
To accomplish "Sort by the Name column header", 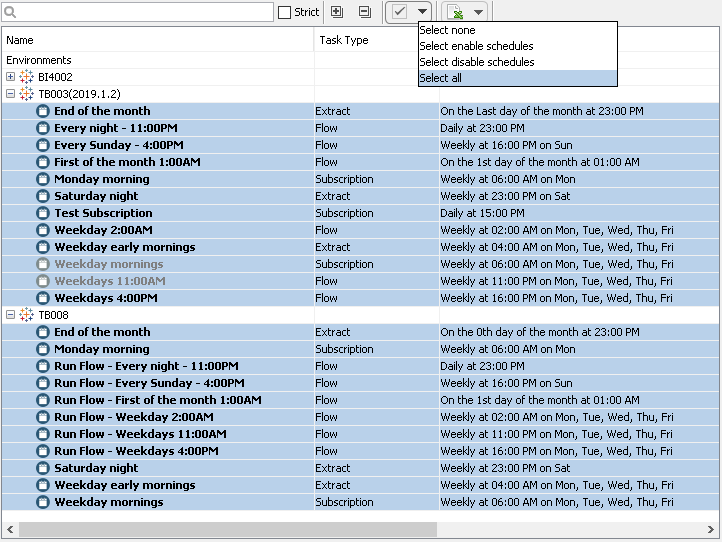I will 20,40.
